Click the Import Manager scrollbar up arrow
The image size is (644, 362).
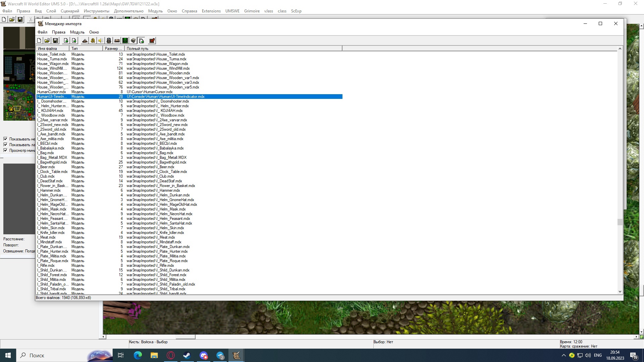620,49
